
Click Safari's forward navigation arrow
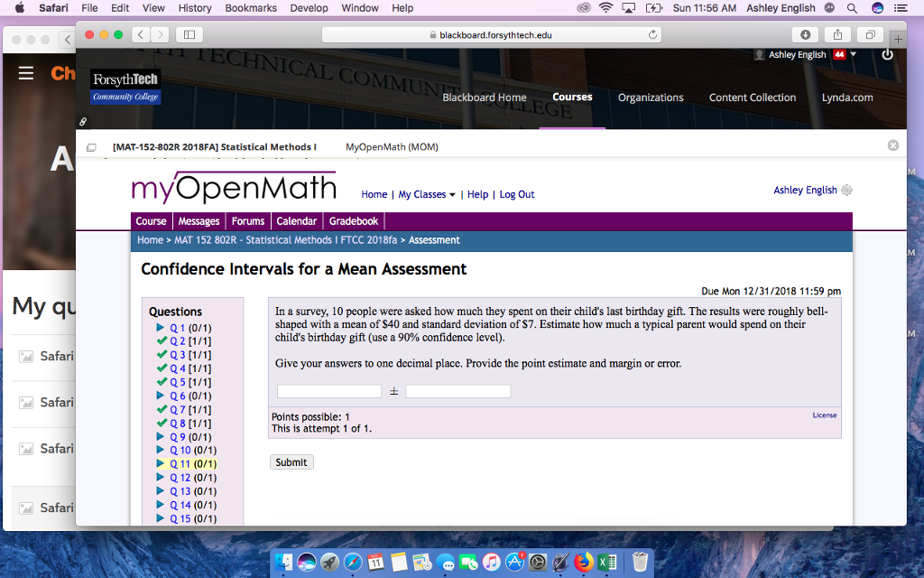tap(160, 35)
